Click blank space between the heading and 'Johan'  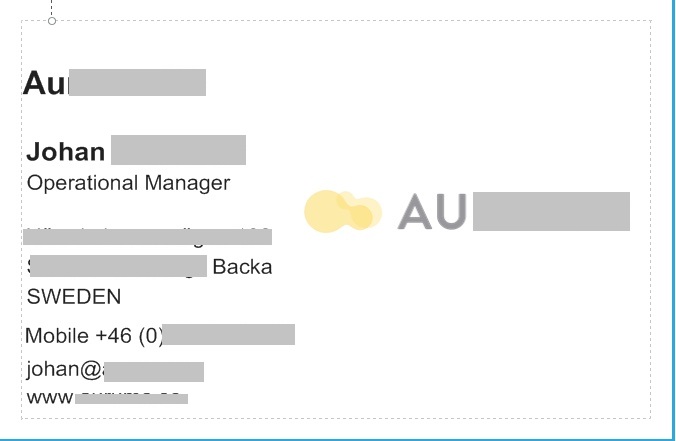click(129, 116)
